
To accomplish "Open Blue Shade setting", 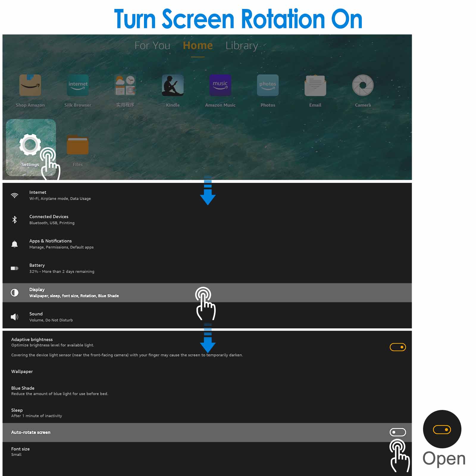I will coord(59,391).
